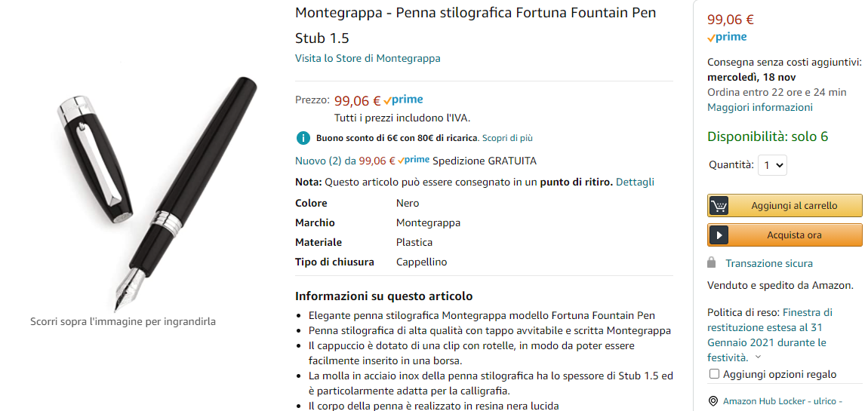
Task: Click the cart icon on Aggiungi al carrello
Action: (x=719, y=206)
